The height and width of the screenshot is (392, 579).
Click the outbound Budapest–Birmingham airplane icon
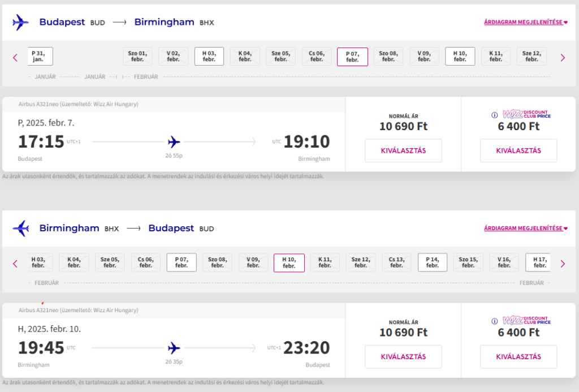click(x=20, y=22)
